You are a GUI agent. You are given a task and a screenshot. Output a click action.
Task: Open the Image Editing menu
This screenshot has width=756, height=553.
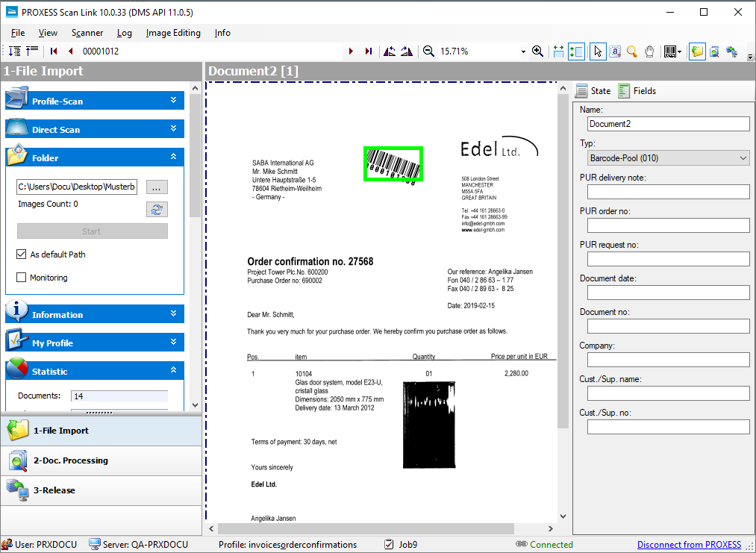[x=173, y=33]
